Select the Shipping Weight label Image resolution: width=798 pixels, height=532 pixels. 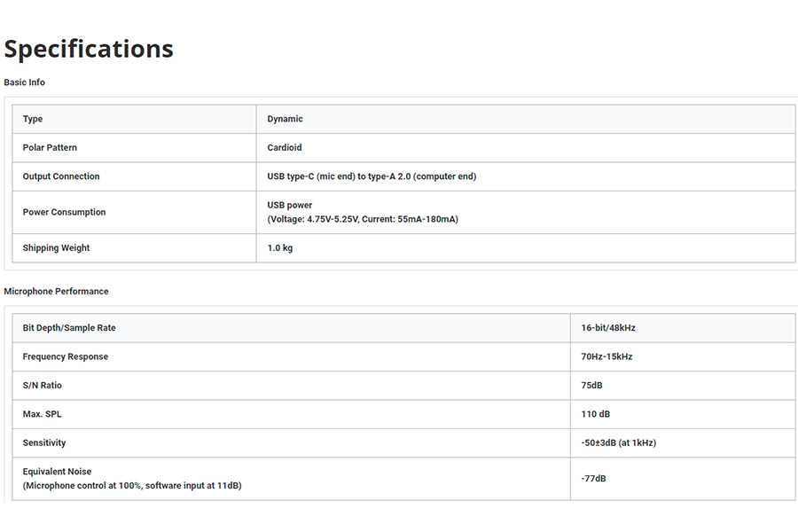(56, 248)
